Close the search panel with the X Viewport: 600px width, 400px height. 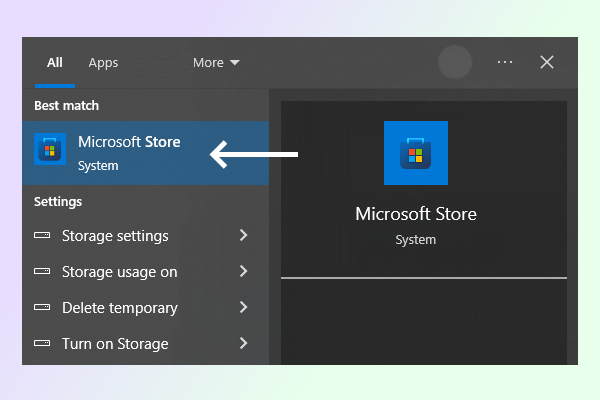547,62
